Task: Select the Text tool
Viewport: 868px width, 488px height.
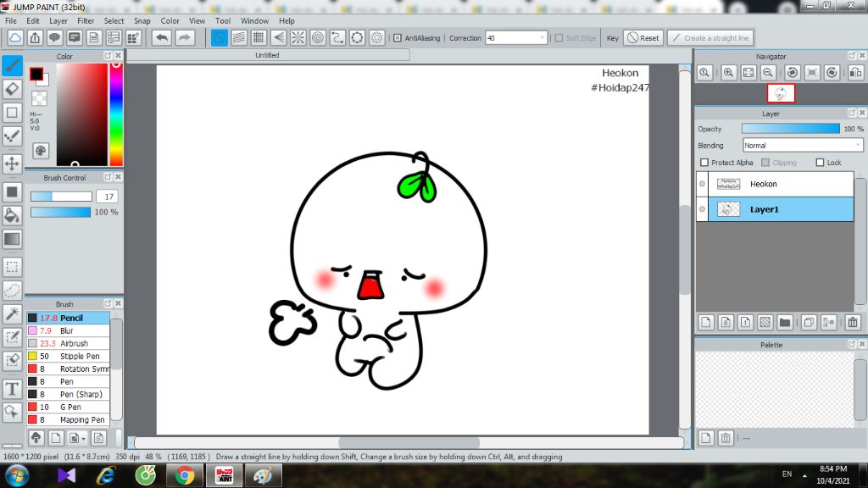Action: click(x=12, y=389)
